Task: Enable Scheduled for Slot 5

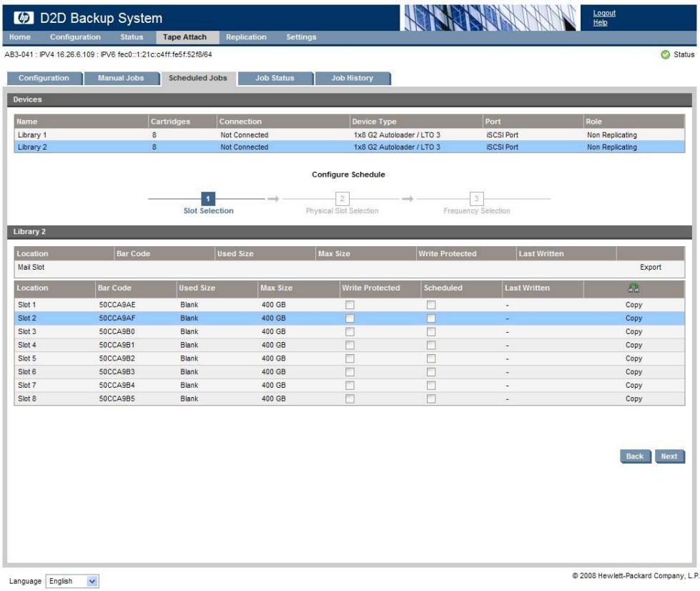Action: pyautogui.click(x=431, y=358)
